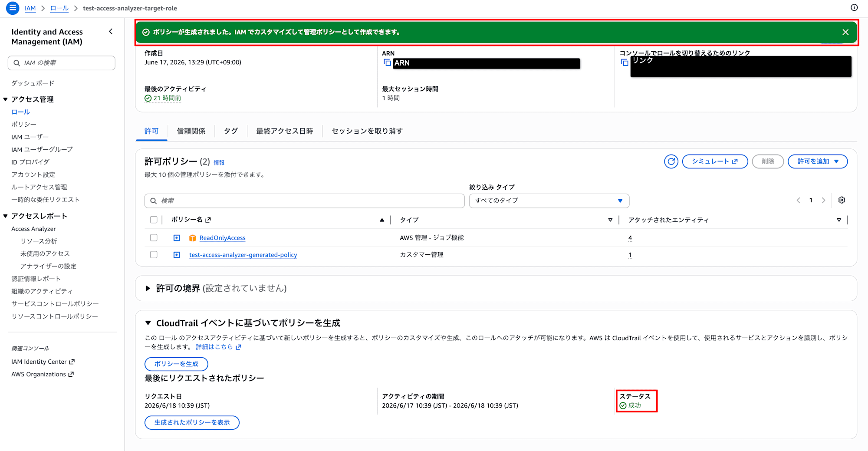Image resolution: width=868 pixels, height=451 pixels.
Task: Click the IAM breadcrumb link
Action: pos(30,8)
